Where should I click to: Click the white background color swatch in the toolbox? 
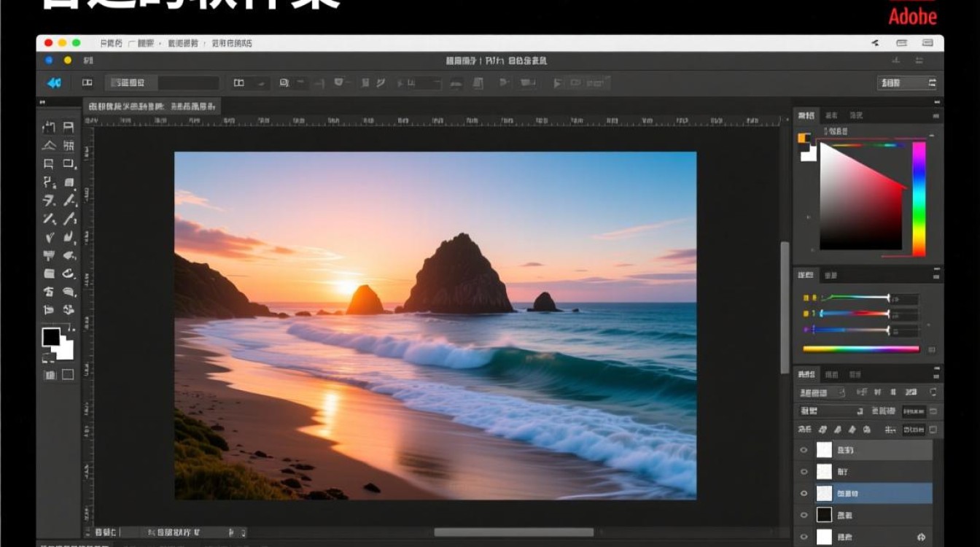tap(66, 350)
